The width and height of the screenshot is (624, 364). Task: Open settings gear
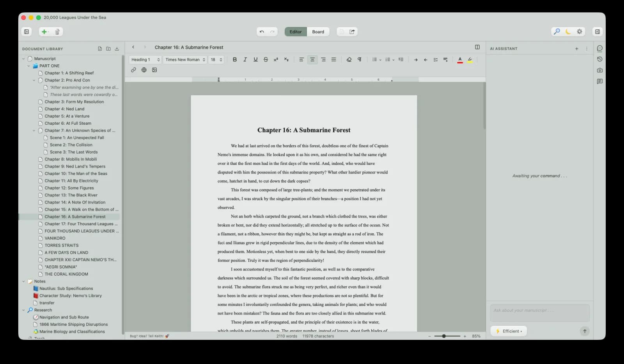point(580,32)
